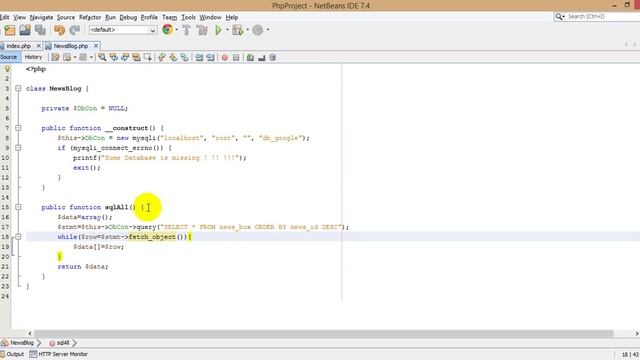Image resolution: width=640 pixels, height=360 pixels.
Task: Toggle Rectangular Selection icon
Action: [148, 58]
